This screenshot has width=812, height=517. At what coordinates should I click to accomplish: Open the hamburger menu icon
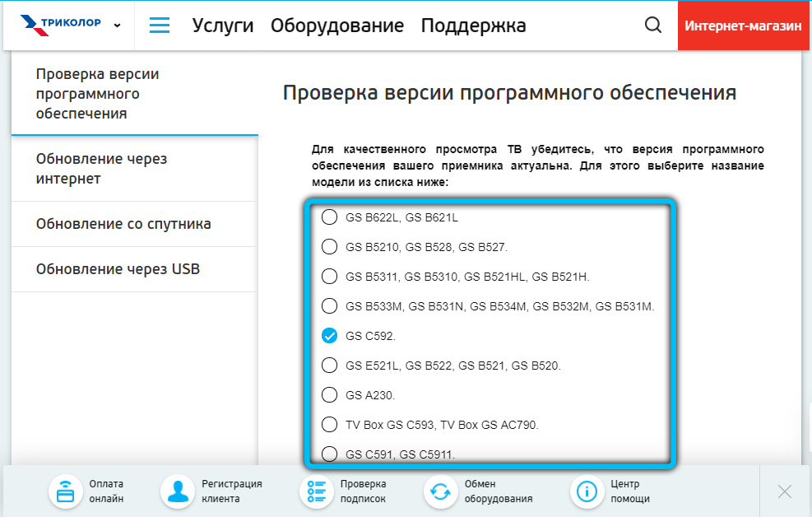click(x=159, y=26)
